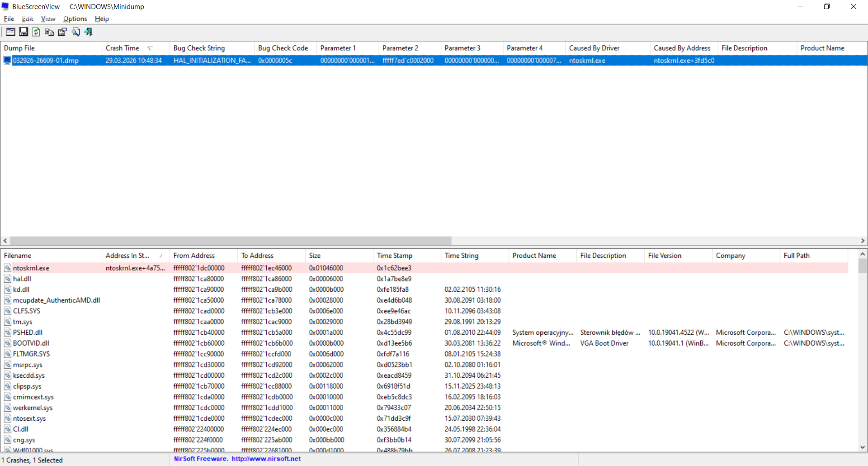
Task: Click the file icon beside ksecdd.sys
Action: pos(8,376)
